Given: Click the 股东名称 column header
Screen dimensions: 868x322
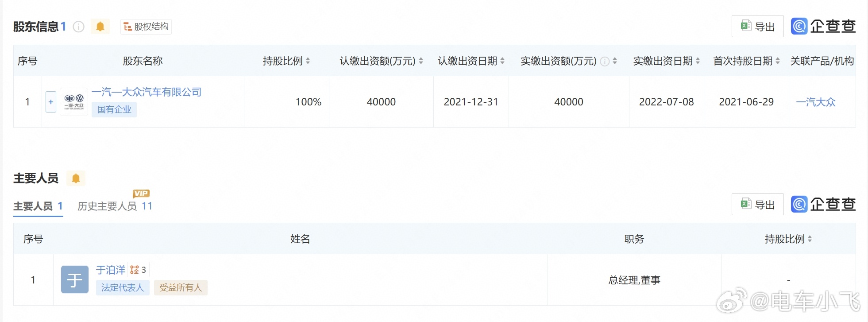Looking at the screenshot, I should (143, 61).
